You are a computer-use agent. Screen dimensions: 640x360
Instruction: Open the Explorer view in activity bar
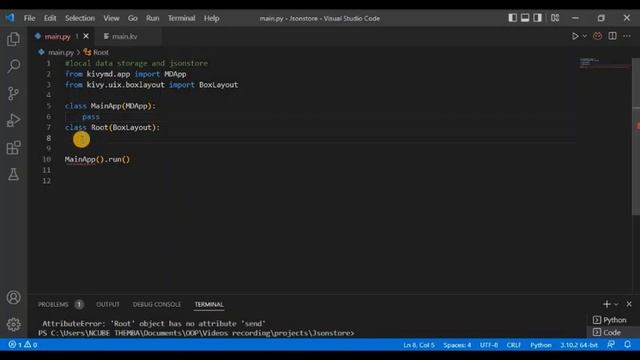click(13, 39)
